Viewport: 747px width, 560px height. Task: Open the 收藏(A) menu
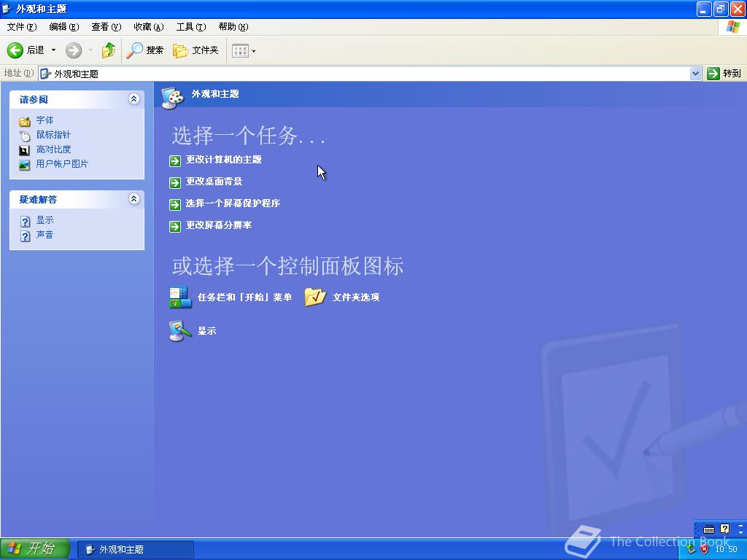(x=149, y=27)
